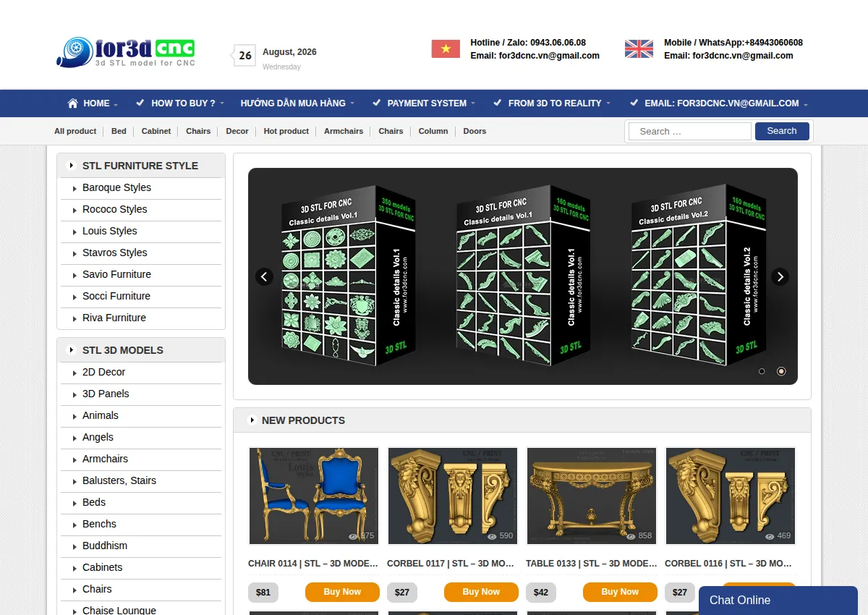This screenshot has height=615, width=868.
Task: Open Socci Furniture category
Action: pos(116,296)
